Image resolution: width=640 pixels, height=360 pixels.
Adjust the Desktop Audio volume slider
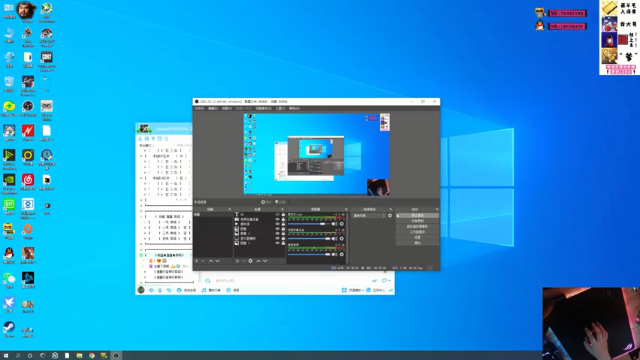pyautogui.click(x=309, y=254)
